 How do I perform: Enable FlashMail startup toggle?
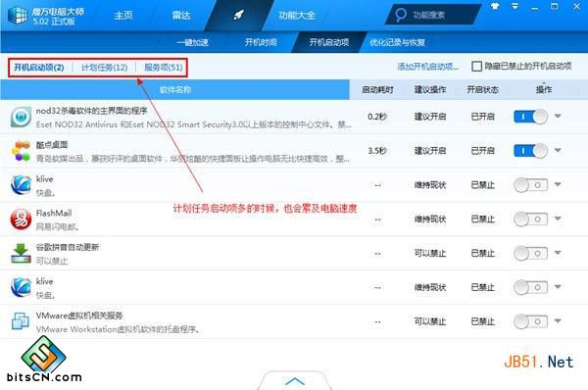tap(530, 219)
